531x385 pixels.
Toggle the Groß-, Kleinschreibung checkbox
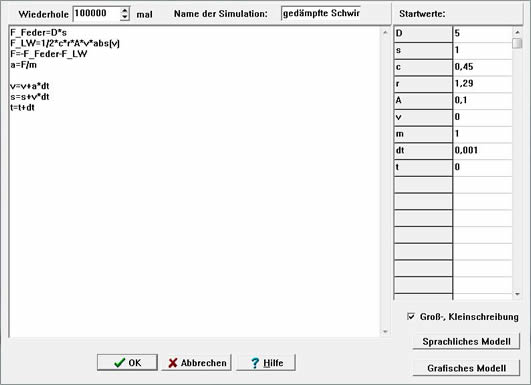411,317
